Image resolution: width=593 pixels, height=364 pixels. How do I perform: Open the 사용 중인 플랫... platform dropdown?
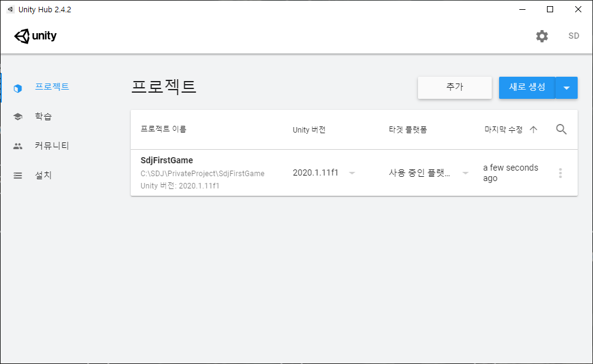(429, 172)
